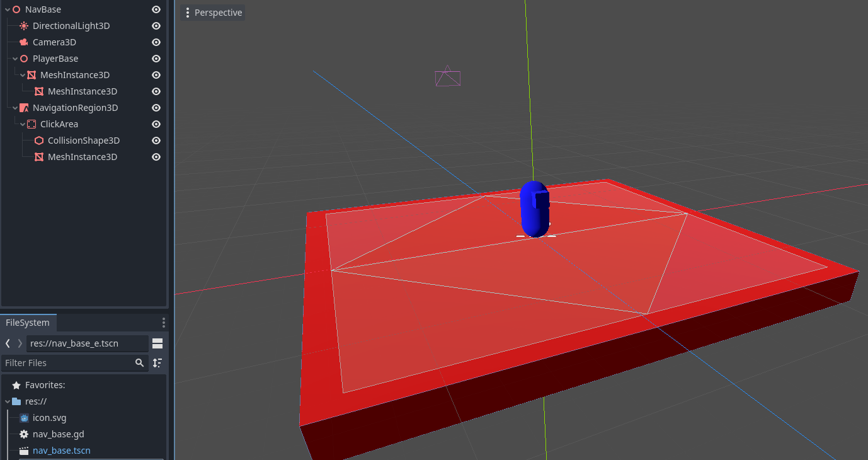Select the blue capsule player mesh

(535, 209)
